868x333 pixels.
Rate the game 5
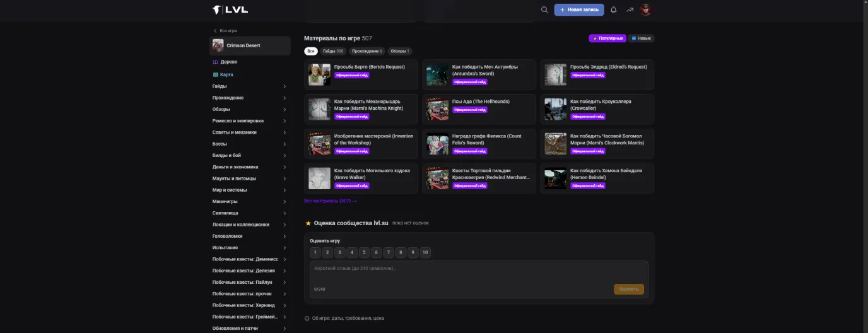pos(364,253)
